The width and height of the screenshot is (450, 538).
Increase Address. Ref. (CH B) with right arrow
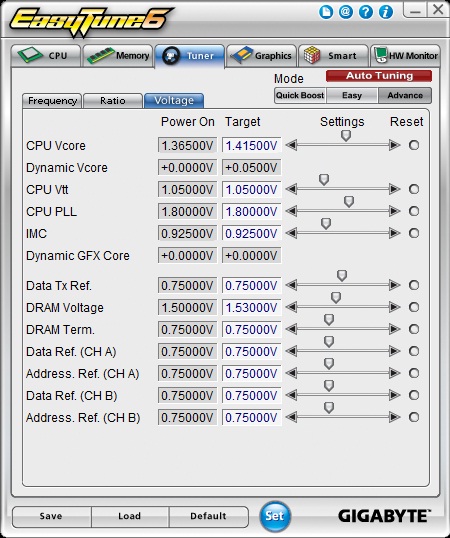point(395,417)
